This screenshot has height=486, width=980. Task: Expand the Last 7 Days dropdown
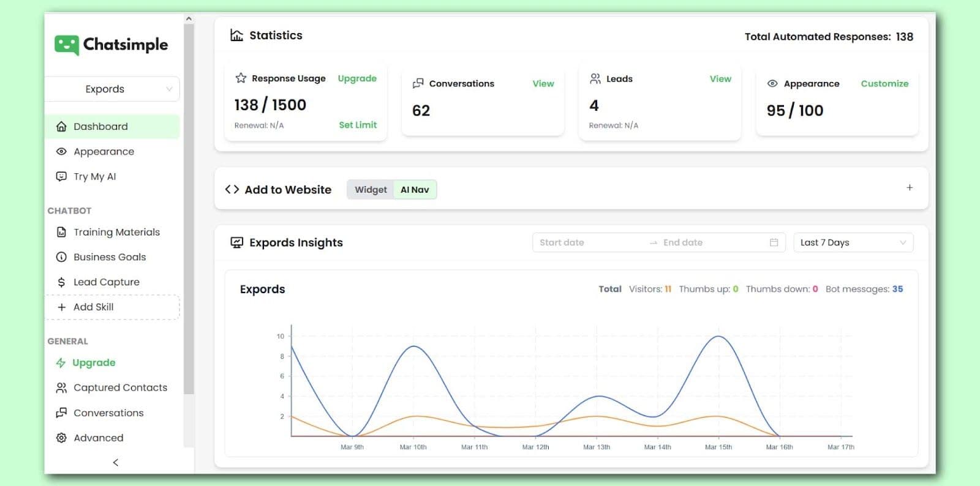pyautogui.click(x=853, y=242)
